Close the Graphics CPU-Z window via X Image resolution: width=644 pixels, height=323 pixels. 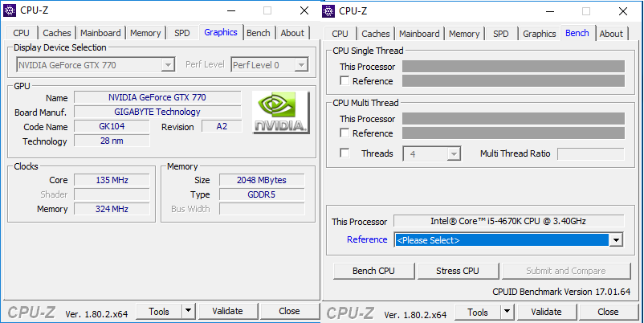pos(304,10)
